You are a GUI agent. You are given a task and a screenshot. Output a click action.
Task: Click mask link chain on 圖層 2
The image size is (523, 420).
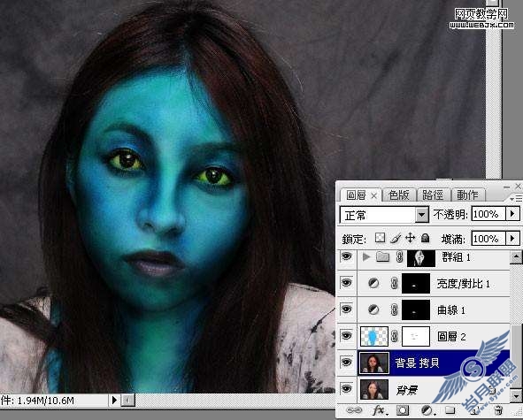(395, 336)
